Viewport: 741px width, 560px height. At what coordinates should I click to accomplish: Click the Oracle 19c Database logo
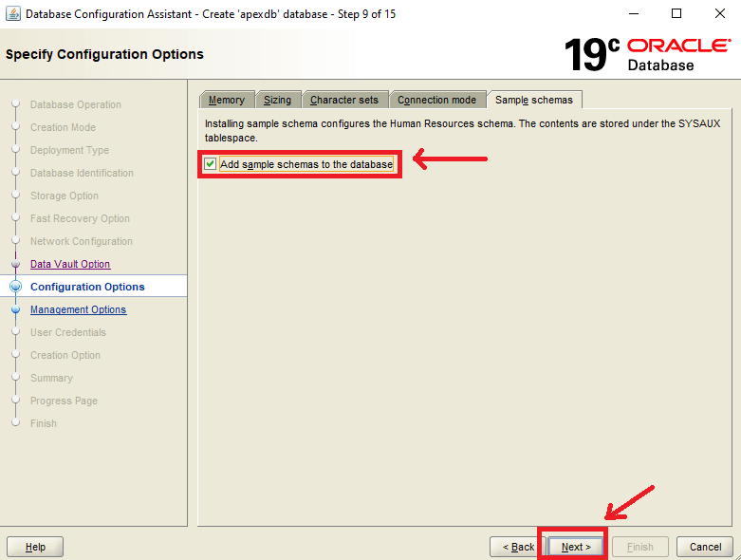tap(647, 54)
